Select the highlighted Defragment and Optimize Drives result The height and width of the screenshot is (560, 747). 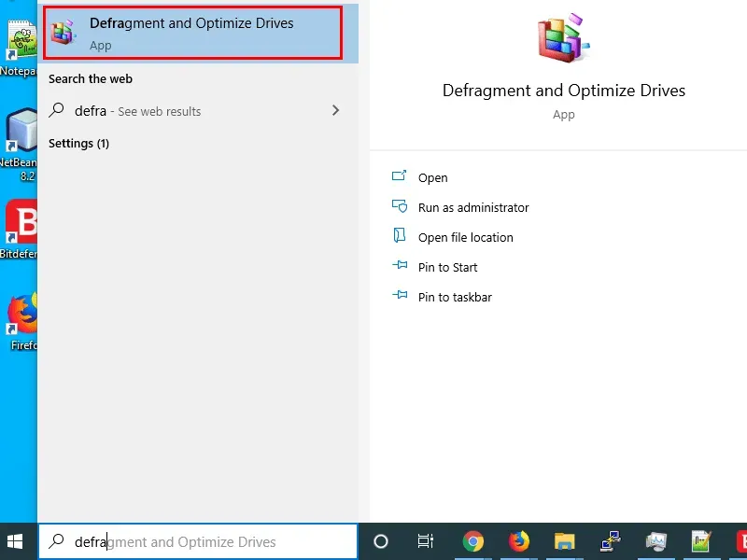[193, 33]
